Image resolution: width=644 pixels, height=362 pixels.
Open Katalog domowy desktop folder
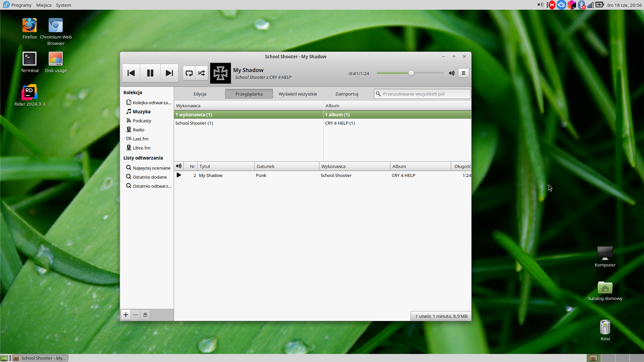605,291
